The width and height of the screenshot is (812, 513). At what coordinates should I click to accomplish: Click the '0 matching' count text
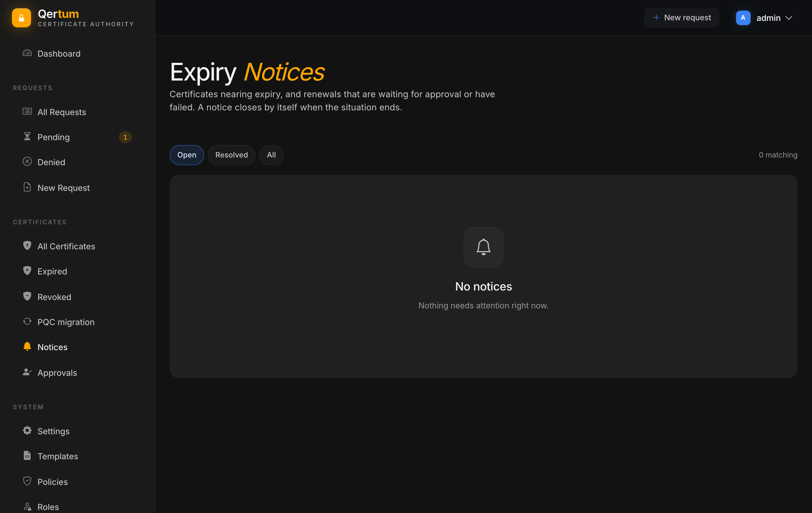[x=778, y=155]
